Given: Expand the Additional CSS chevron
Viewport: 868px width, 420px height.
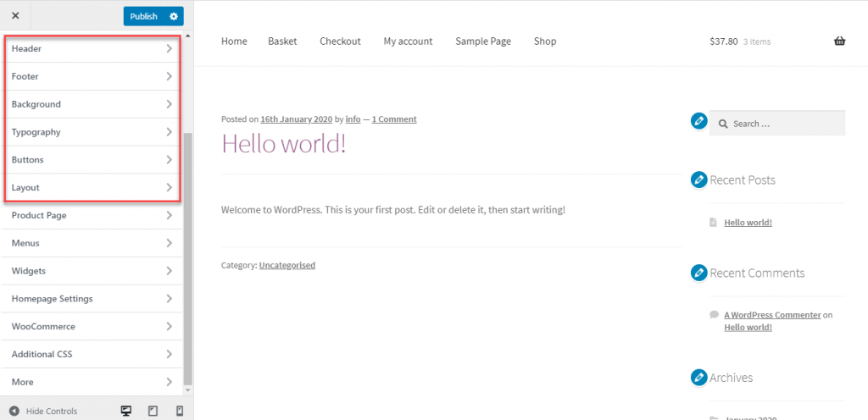Looking at the screenshot, I should click(x=170, y=354).
